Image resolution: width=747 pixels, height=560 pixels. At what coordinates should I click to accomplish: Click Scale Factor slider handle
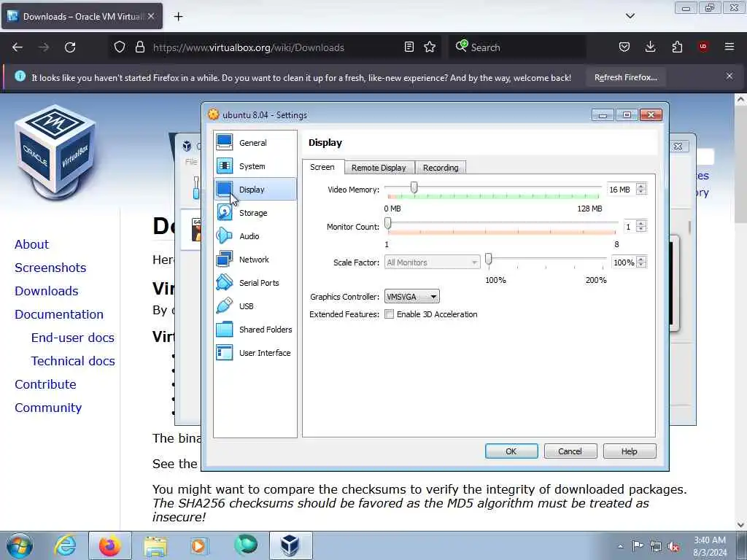point(488,259)
